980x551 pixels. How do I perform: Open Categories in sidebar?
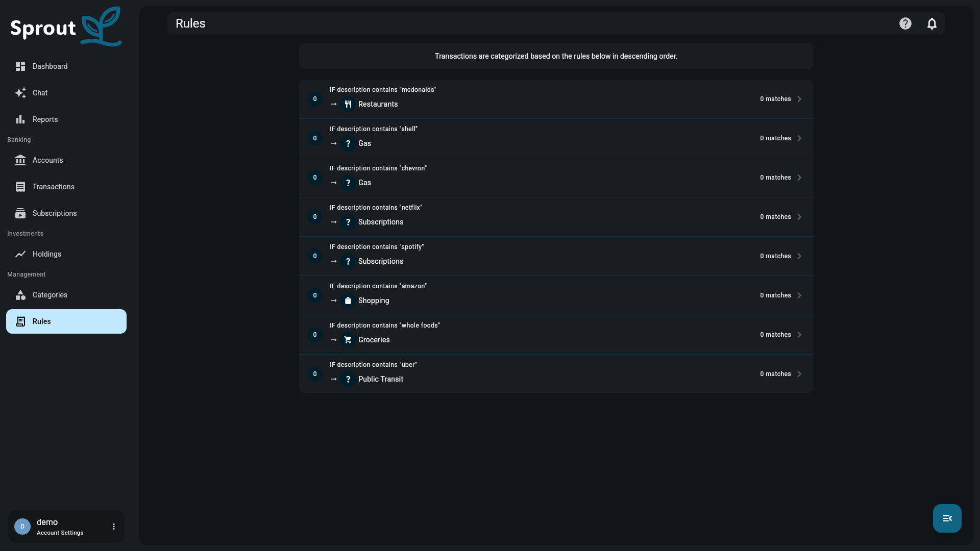pos(66,295)
